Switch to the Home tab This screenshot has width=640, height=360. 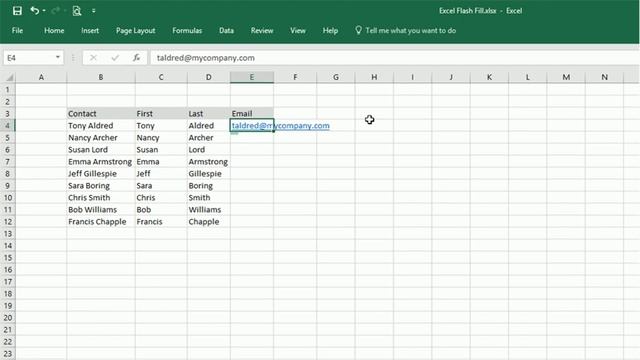click(54, 31)
